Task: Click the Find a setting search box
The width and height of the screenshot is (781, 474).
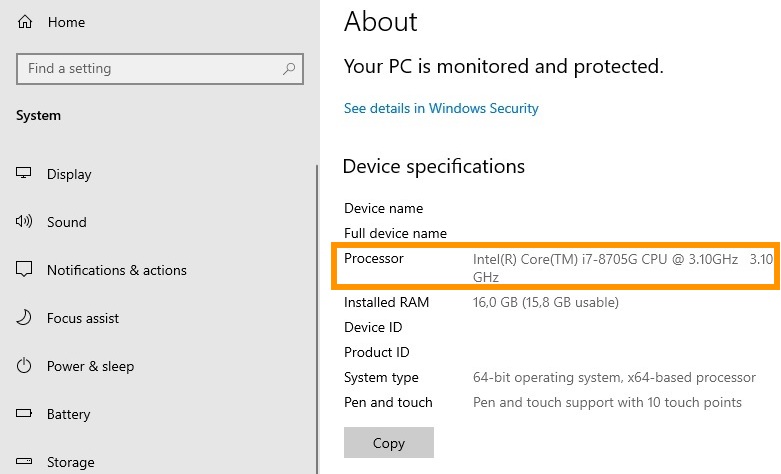Action: click(150, 69)
